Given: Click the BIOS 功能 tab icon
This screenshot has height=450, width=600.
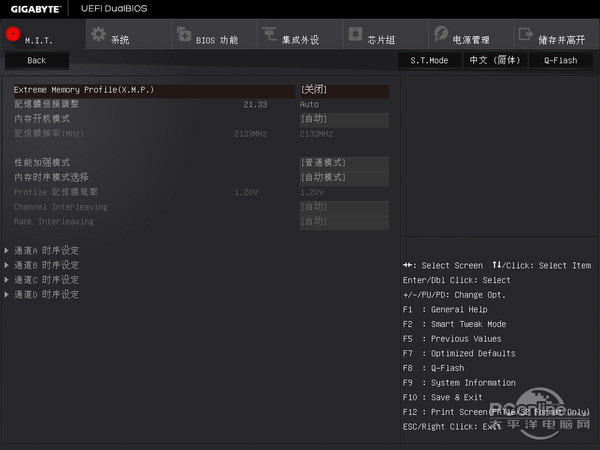Looking at the screenshot, I should click(184, 34).
